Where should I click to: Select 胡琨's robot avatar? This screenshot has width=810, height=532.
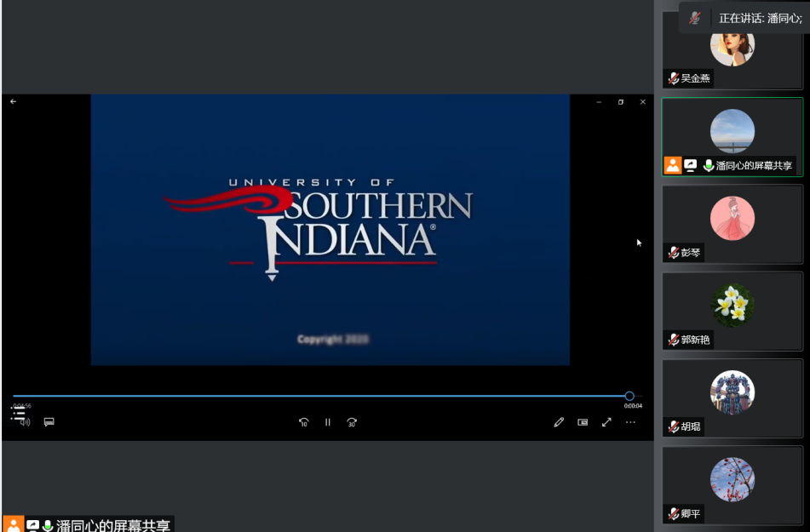[732, 392]
